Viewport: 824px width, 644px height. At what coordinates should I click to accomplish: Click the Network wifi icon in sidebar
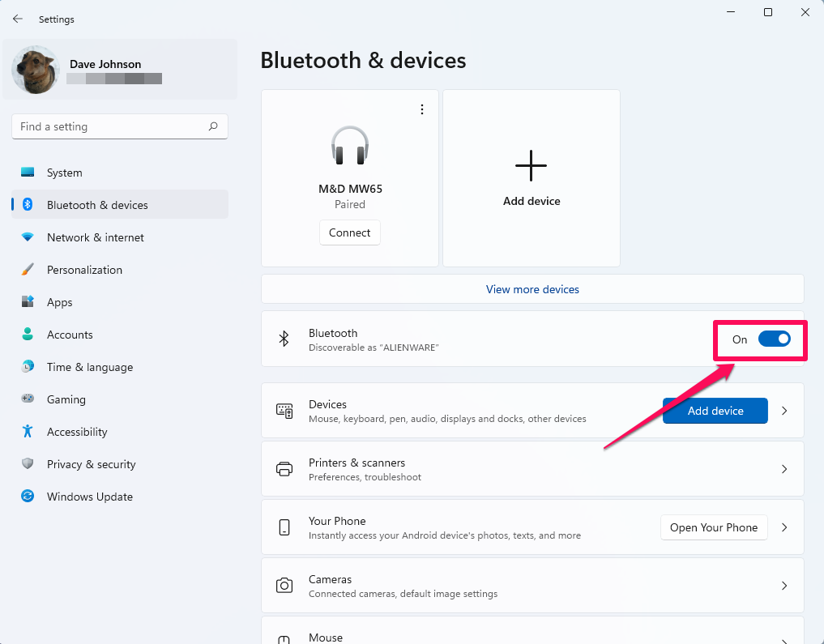pyautogui.click(x=28, y=237)
